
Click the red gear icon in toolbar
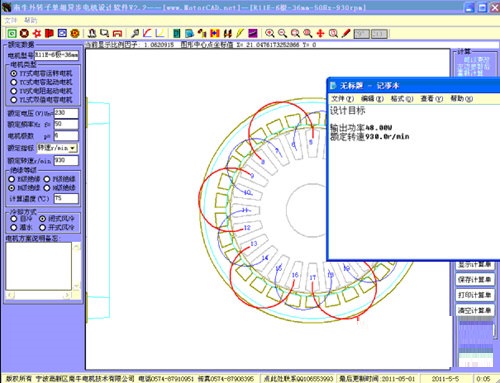click(37, 33)
